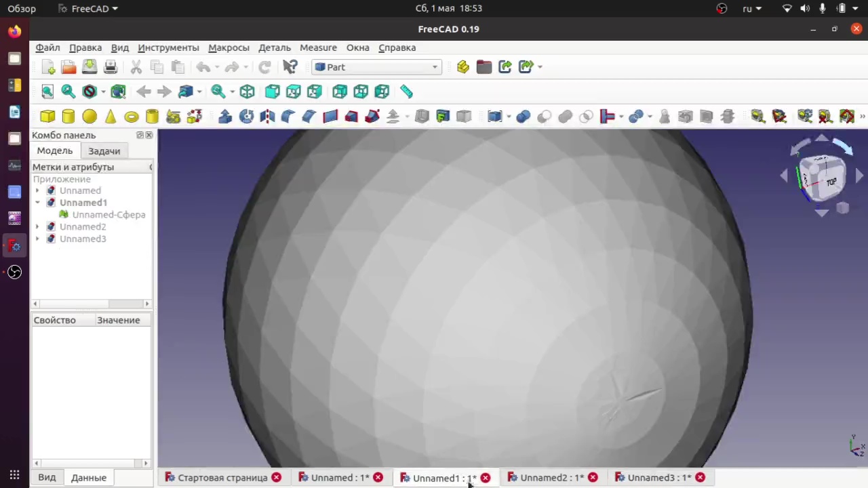Close the Unnamed3 document tab
The width and height of the screenshot is (868, 488).
pyautogui.click(x=700, y=478)
